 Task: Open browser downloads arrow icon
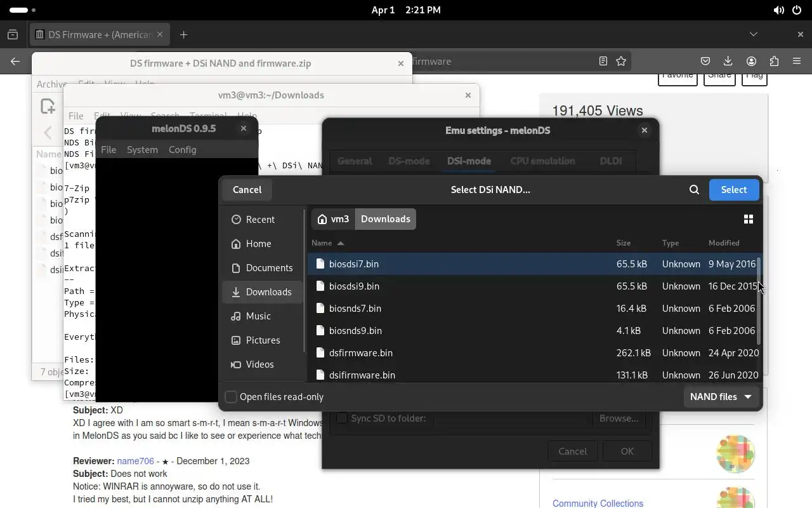click(x=728, y=61)
